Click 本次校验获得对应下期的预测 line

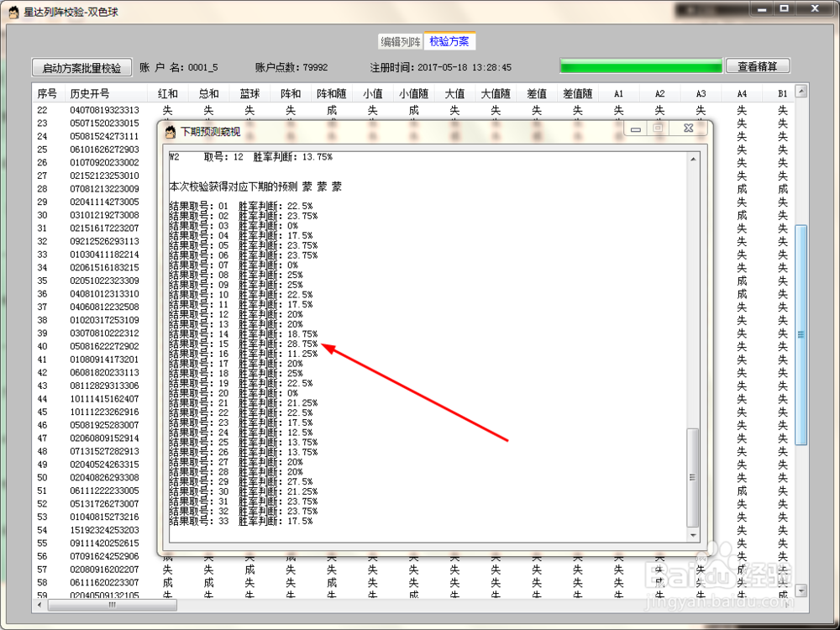click(255, 187)
